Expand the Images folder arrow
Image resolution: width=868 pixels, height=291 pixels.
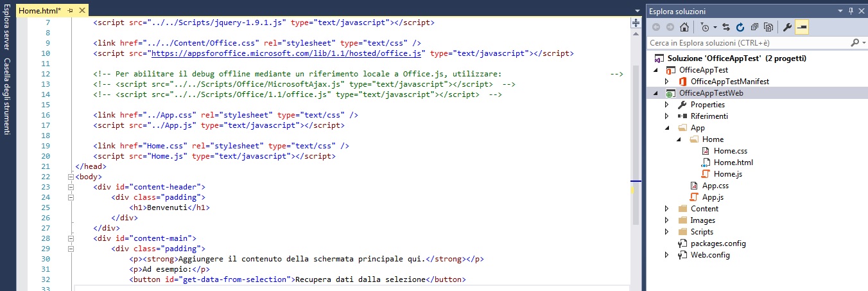[x=667, y=220]
